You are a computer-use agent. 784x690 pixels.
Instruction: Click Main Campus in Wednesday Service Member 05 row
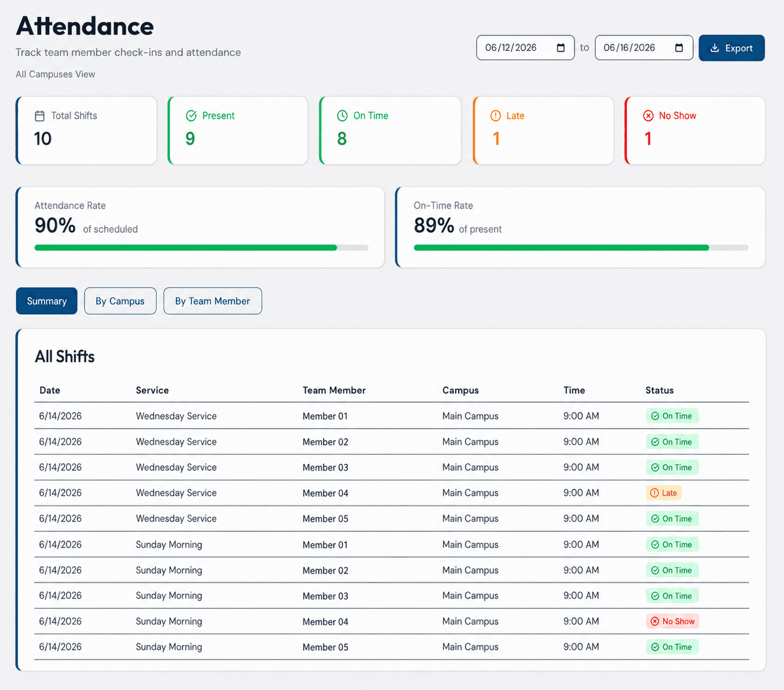[x=470, y=519]
